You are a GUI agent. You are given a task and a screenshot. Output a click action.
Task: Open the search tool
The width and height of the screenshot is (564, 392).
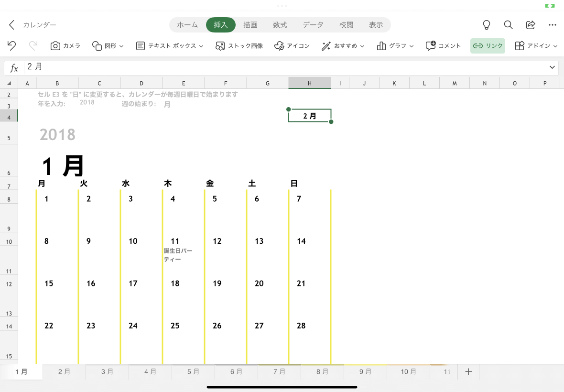508,25
